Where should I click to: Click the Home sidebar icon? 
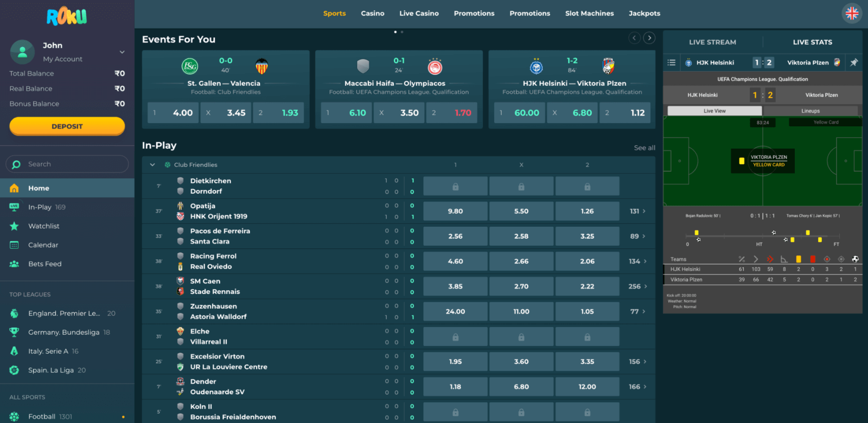click(x=14, y=188)
